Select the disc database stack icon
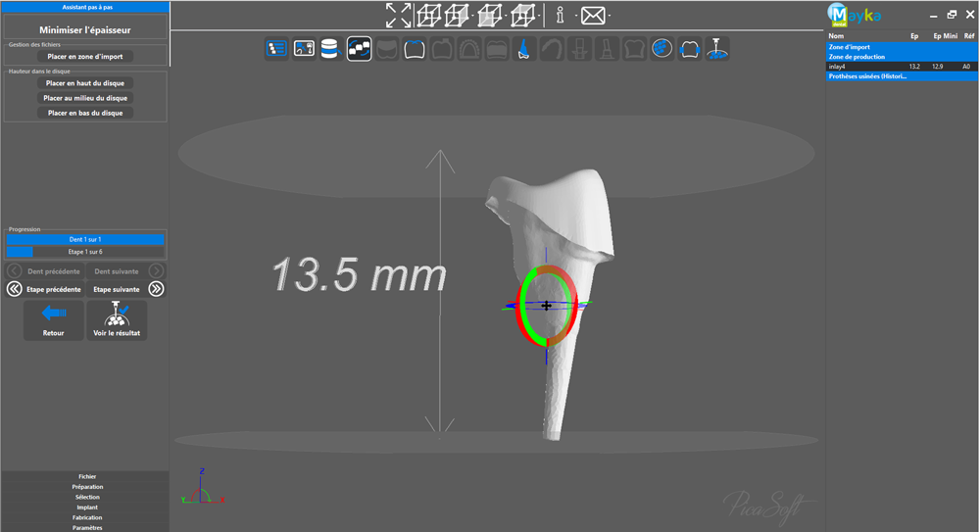This screenshot has width=980, height=532. coord(330,49)
